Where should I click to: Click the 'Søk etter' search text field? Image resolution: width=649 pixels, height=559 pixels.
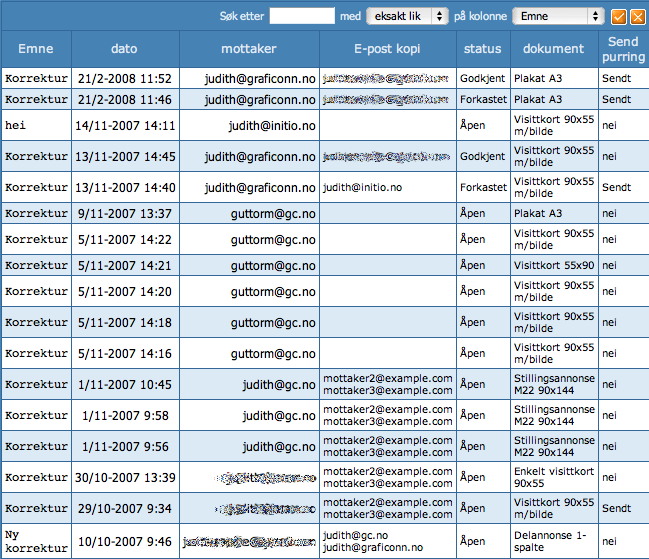pos(302,16)
